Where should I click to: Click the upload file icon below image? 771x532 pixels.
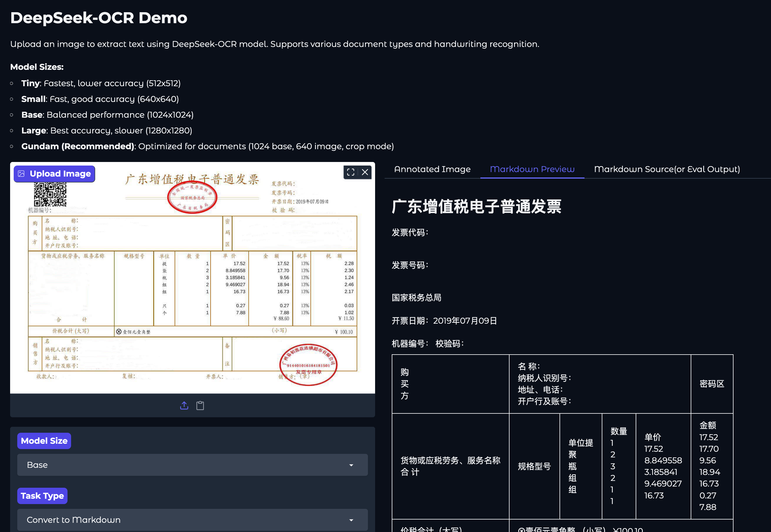[184, 405]
